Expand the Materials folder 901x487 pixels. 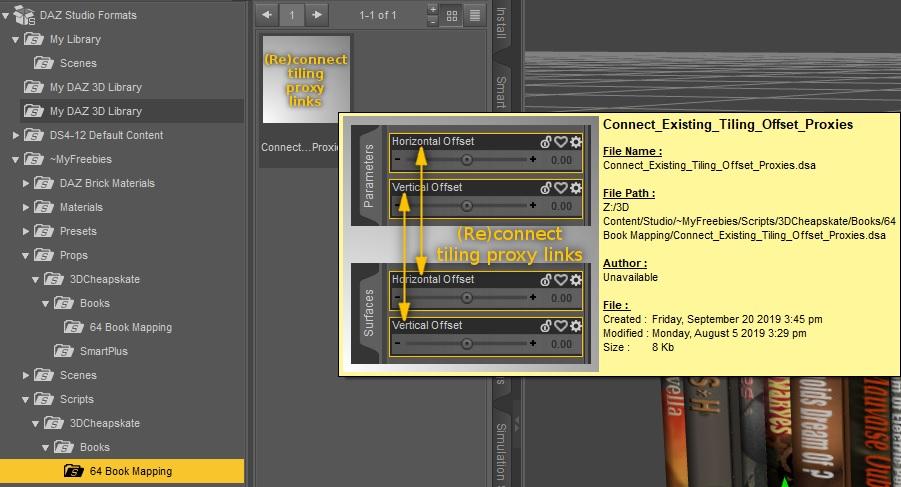pos(26,207)
